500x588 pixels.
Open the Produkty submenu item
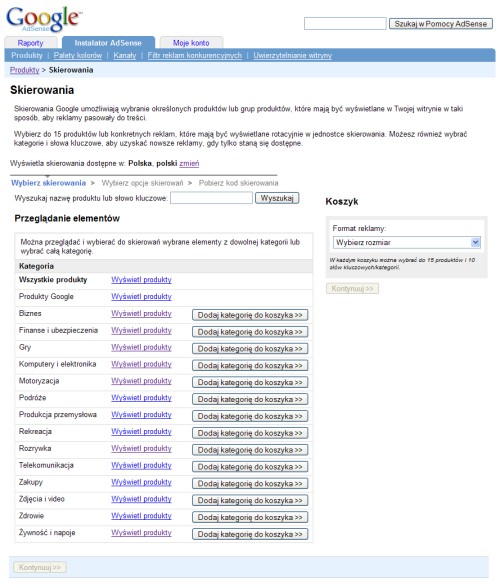[27, 55]
